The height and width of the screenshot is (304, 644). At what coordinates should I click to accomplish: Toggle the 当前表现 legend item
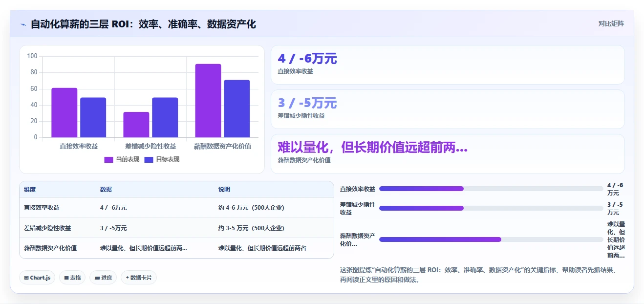(x=122, y=159)
